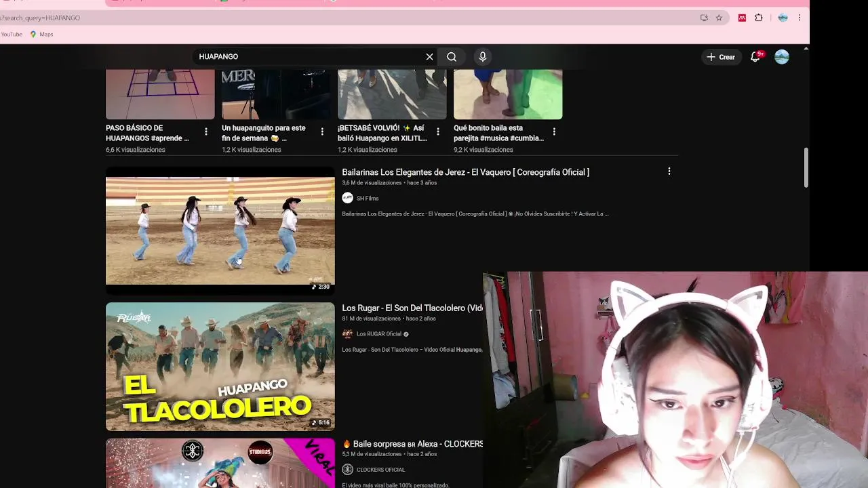Click the 5:16 duration badge on Tlacololero video

(x=320, y=422)
